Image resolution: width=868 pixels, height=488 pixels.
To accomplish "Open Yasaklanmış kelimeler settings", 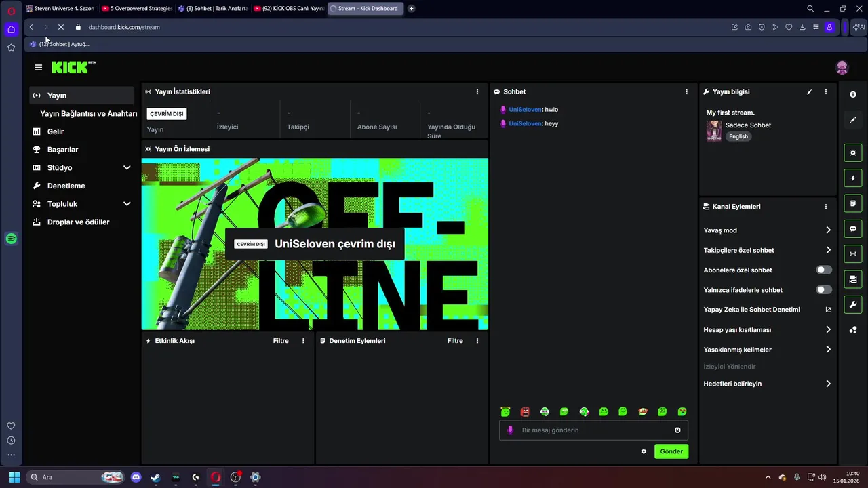I will (767, 350).
